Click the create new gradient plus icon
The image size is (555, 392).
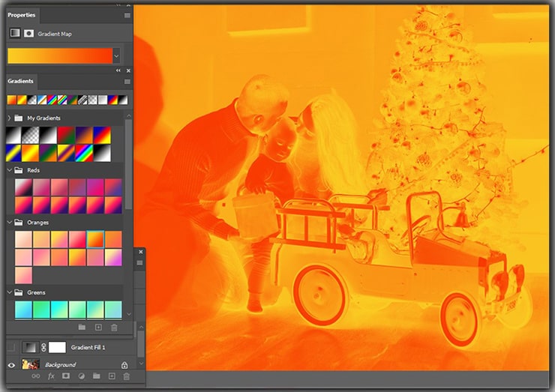[98, 328]
